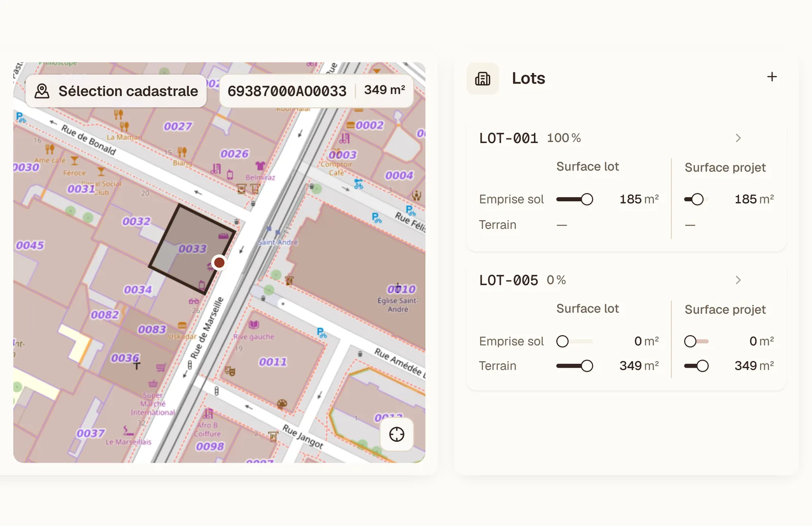
Task: Click parcel 0083 label on map
Action: [x=152, y=330]
